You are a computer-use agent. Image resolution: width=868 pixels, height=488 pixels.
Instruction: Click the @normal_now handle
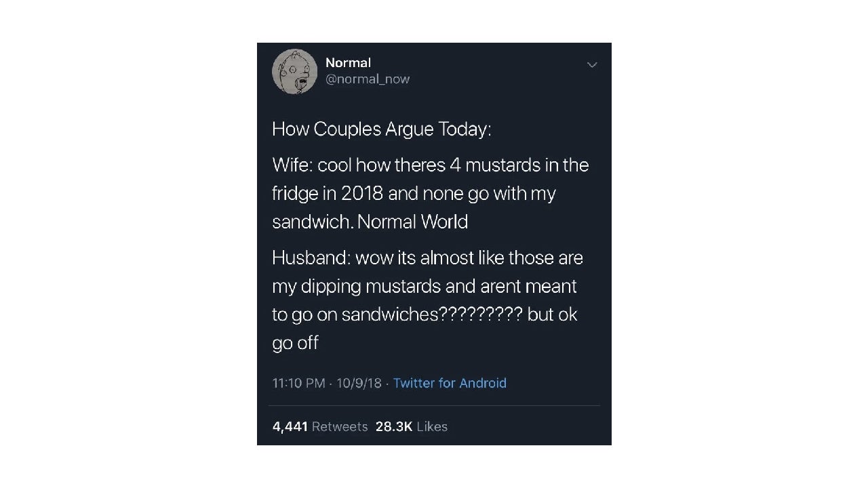point(368,79)
